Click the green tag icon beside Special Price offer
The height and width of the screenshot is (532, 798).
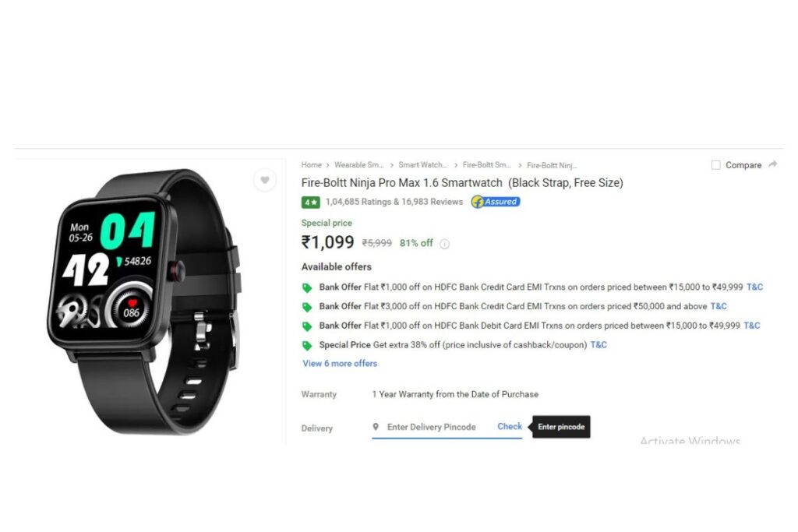[307, 345]
